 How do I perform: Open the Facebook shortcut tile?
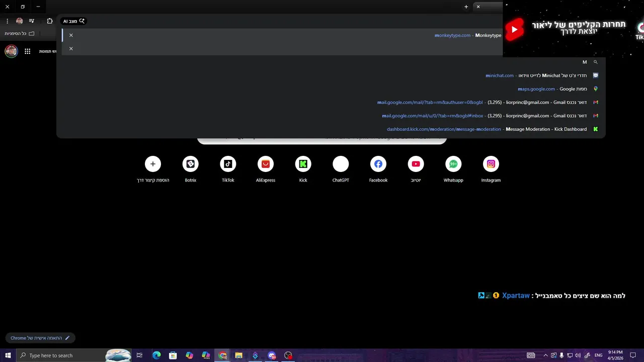tap(378, 169)
